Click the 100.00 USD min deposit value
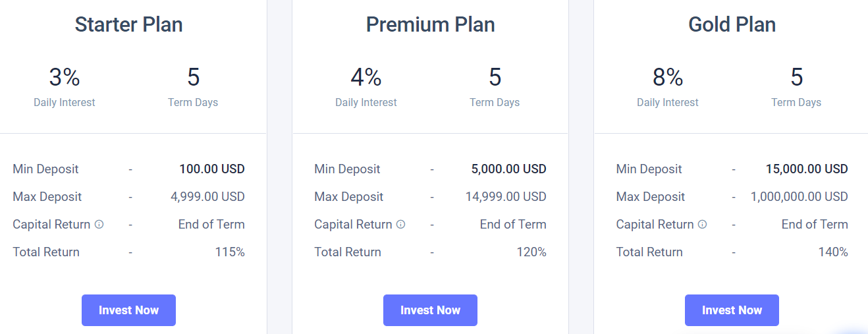868x334 pixels. 212,169
